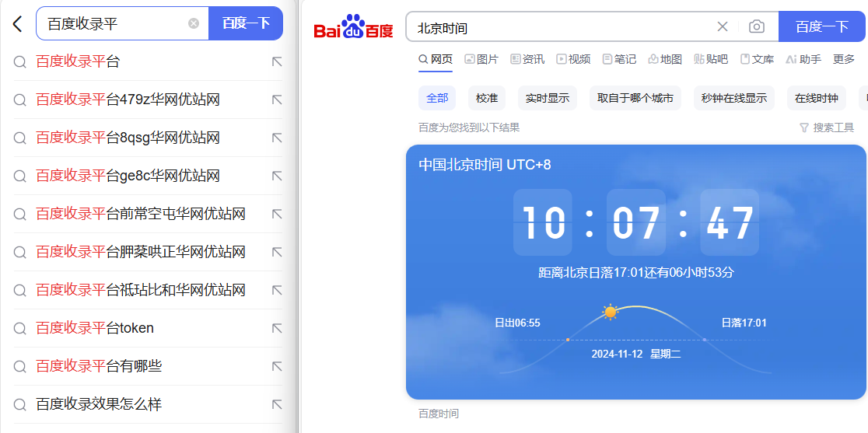
Task: Open 百度时间 source link
Action: [439, 414]
